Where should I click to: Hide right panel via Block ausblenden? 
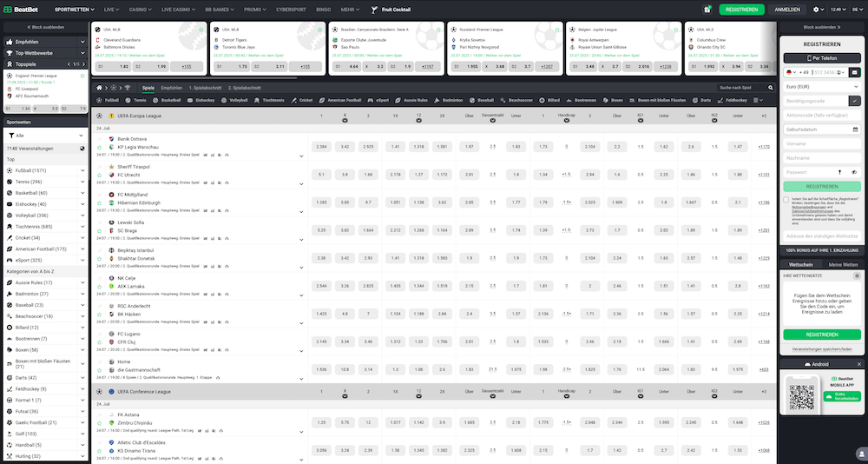click(x=822, y=27)
